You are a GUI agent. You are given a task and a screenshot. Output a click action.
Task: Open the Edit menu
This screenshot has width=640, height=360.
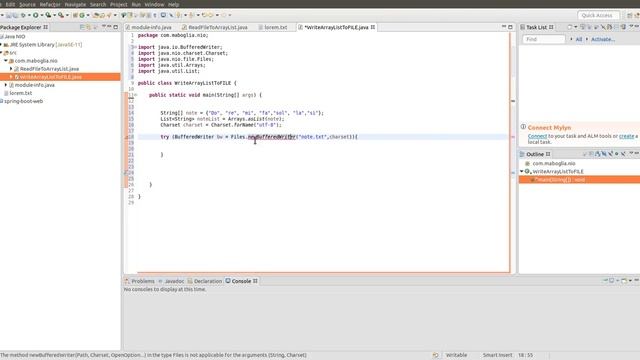pyautogui.click(x=11, y=4)
